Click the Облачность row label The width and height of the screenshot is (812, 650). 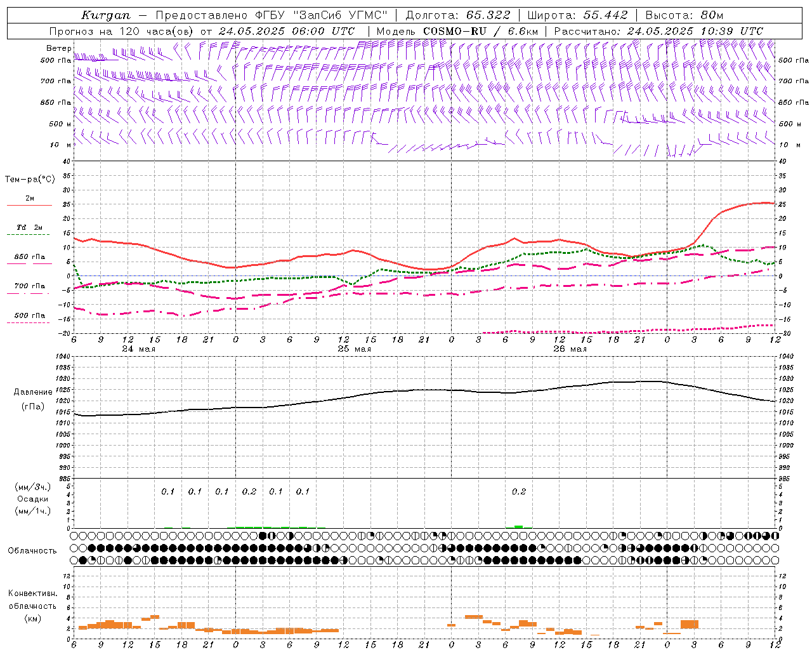point(32,550)
